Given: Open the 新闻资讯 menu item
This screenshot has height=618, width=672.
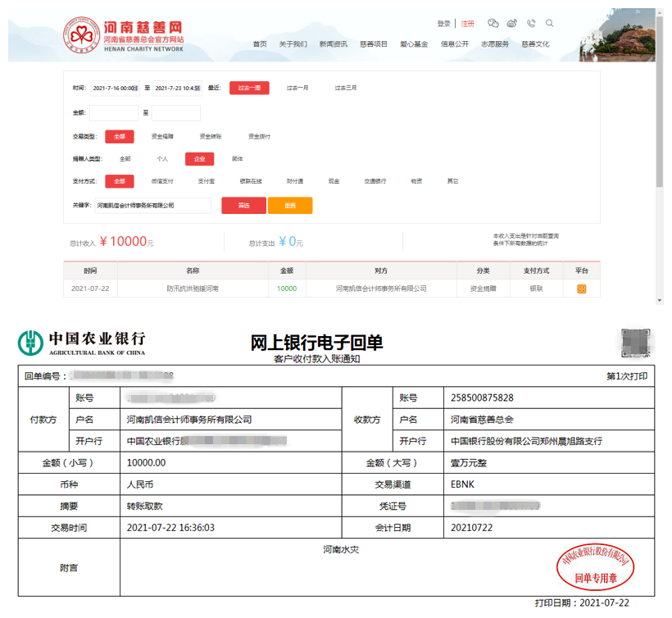Looking at the screenshot, I should tap(334, 44).
